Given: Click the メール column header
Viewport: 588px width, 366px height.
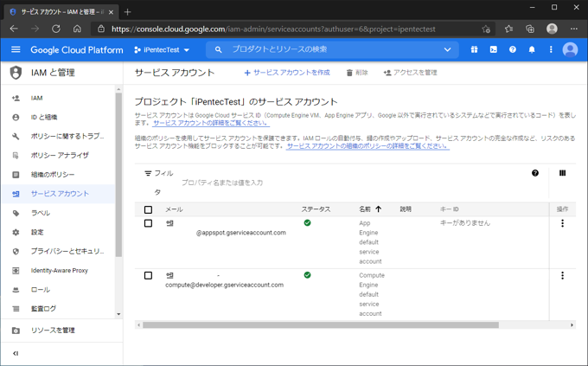Looking at the screenshot, I should (x=174, y=209).
